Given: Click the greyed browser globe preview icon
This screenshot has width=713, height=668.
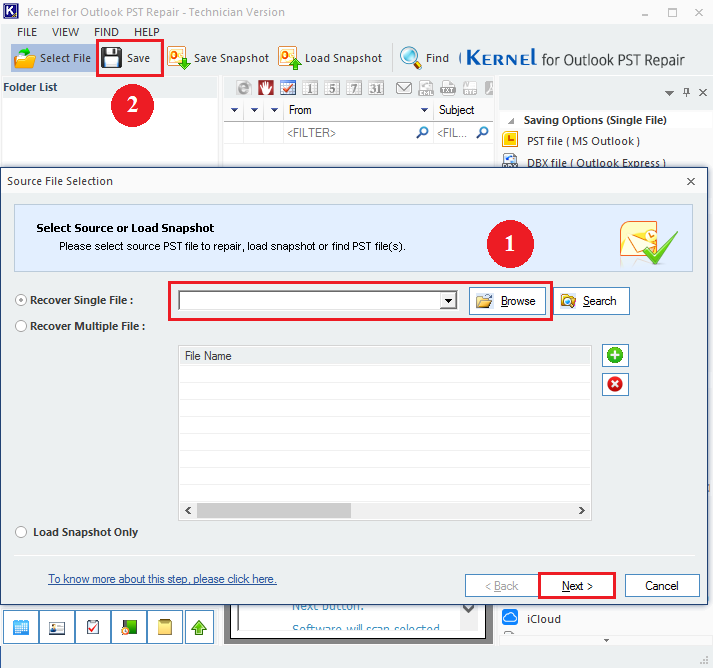Looking at the screenshot, I should pyautogui.click(x=244, y=88).
